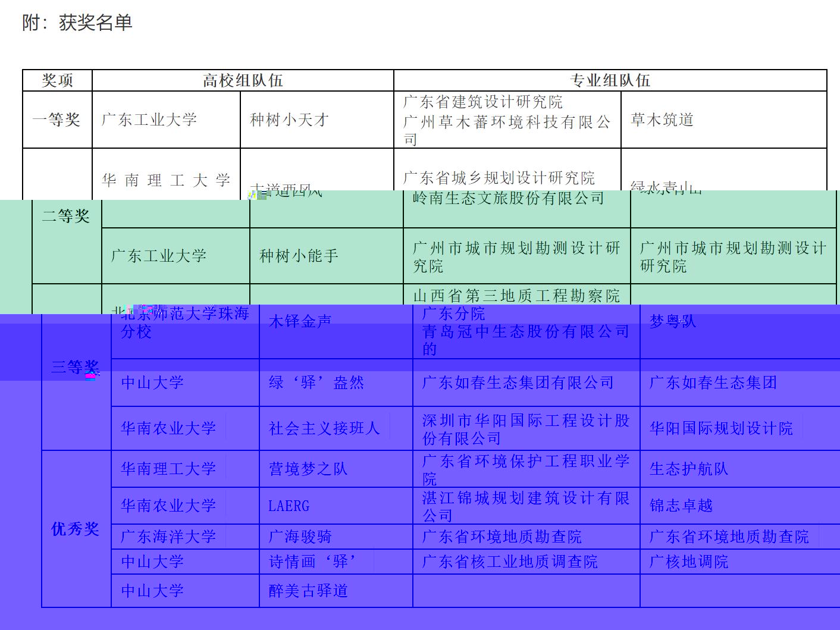Select the team name 种树小能手
Image resolution: width=840 pixels, height=630 pixels.
coord(299,256)
